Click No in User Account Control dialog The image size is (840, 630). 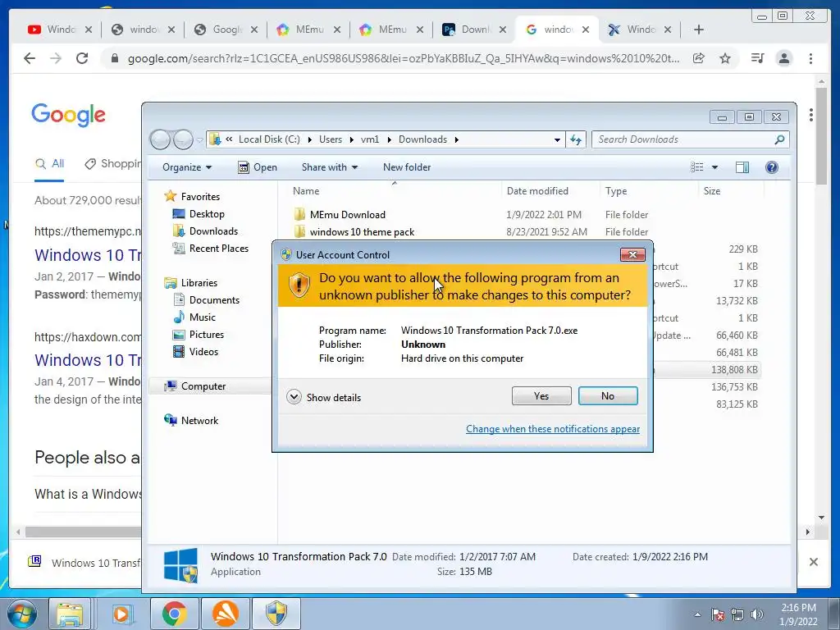(x=608, y=396)
